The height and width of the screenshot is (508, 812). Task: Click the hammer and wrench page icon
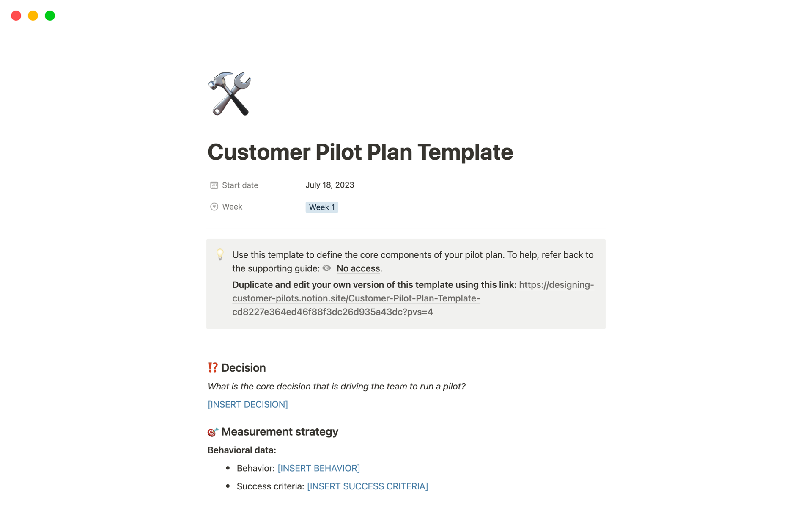(230, 94)
